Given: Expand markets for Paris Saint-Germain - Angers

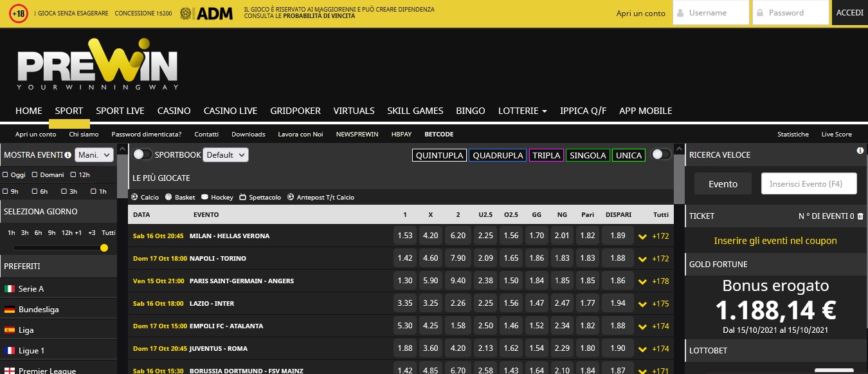Looking at the screenshot, I should (642, 281).
